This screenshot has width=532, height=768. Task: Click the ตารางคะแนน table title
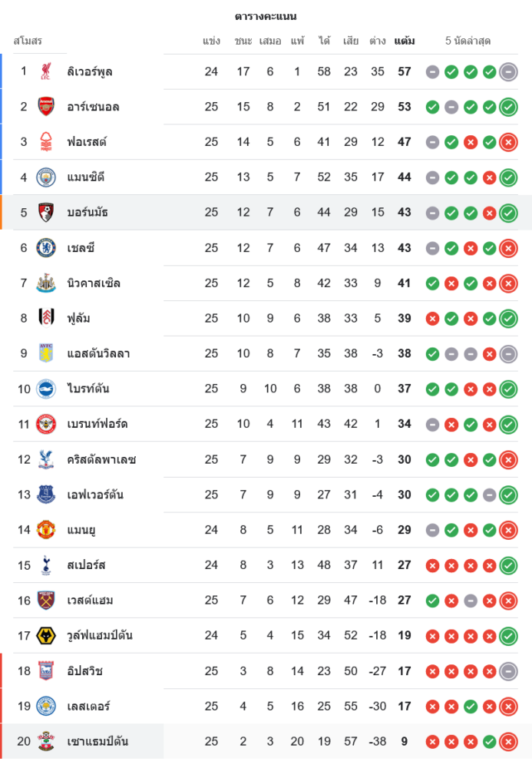[266, 16]
